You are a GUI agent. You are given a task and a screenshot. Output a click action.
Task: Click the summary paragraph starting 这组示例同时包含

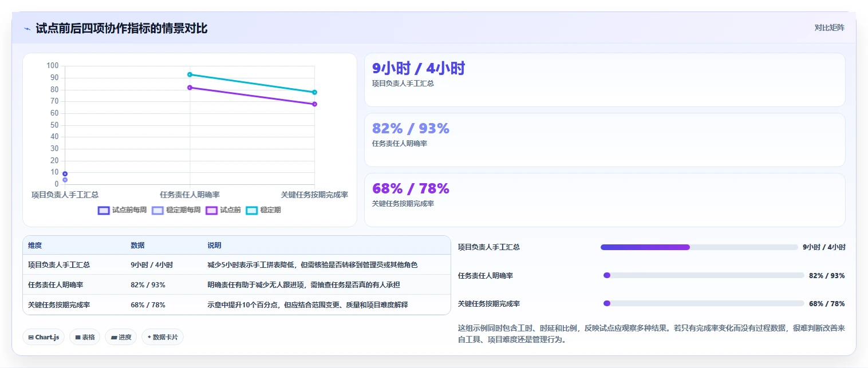click(x=652, y=334)
